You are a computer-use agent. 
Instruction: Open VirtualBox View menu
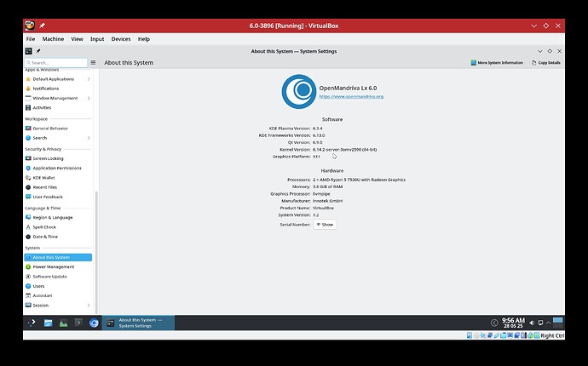coord(78,39)
